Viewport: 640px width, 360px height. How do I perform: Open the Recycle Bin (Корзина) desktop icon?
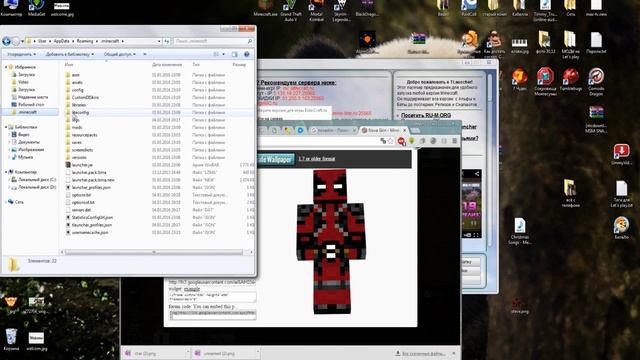coord(11,340)
